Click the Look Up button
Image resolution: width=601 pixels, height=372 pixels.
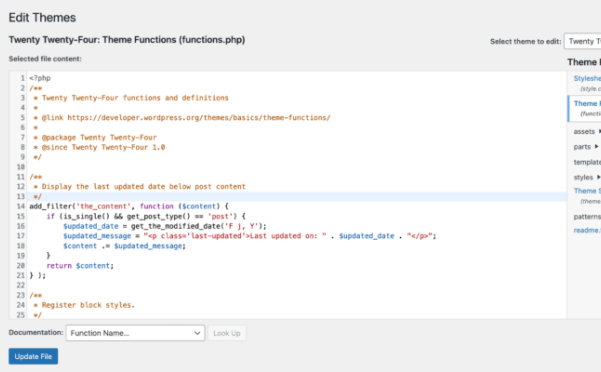[227, 333]
